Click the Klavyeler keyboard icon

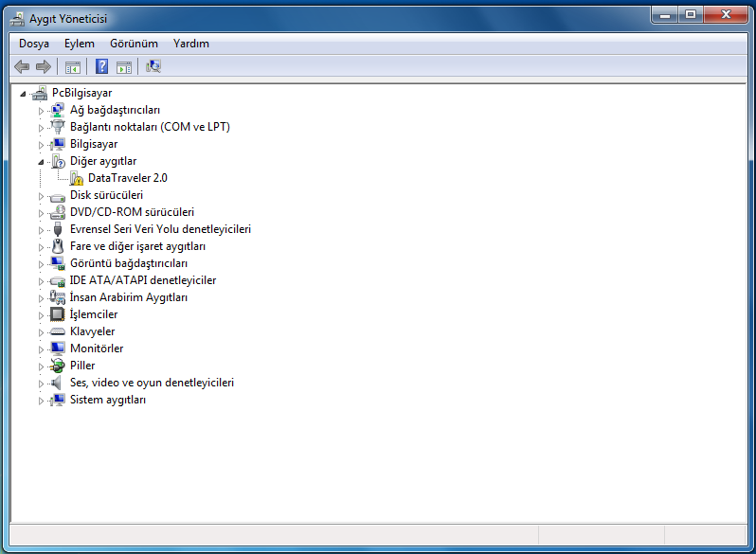(58, 331)
